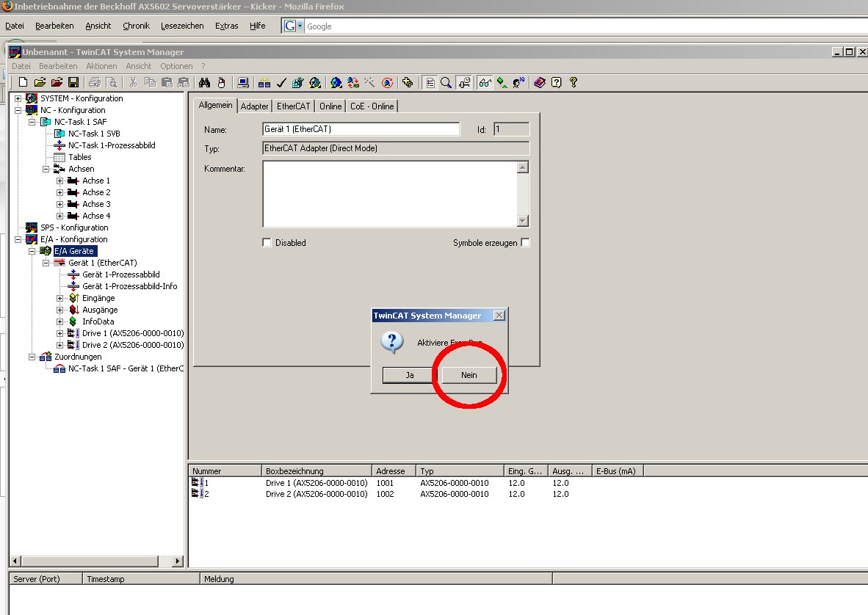The image size is (868, 615).
Task: Click the Copy toolbar icon
Action: point(150,82)
